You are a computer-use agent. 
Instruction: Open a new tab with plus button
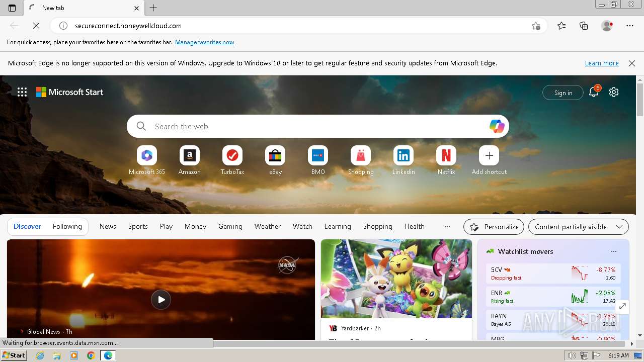(153, 8)
